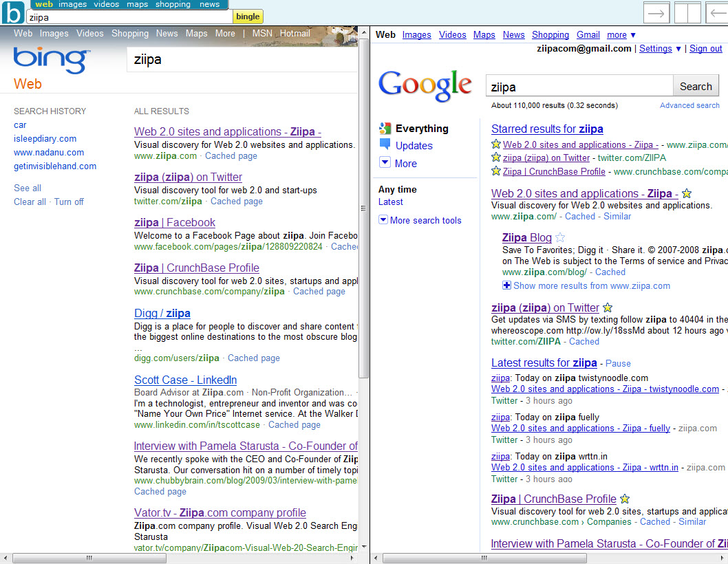Open Google News nav link
The image size is (728, 564).
(x=513, y=35)
